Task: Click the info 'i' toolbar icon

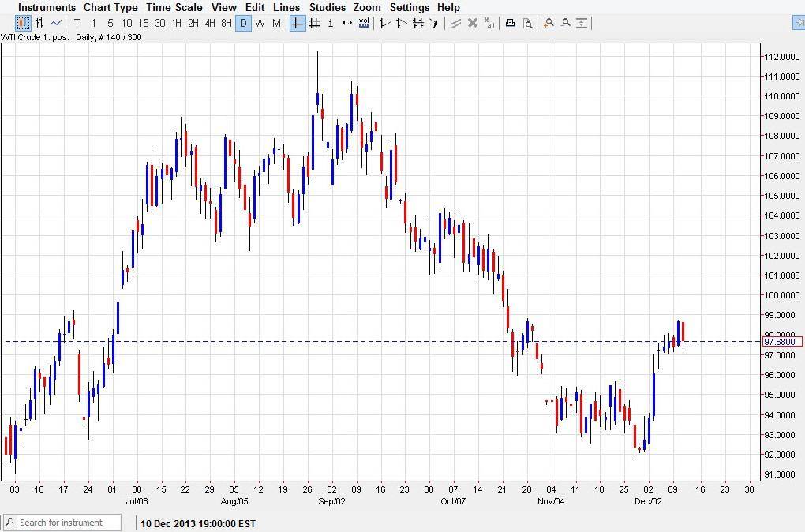Action: click(x=330, y=23)
